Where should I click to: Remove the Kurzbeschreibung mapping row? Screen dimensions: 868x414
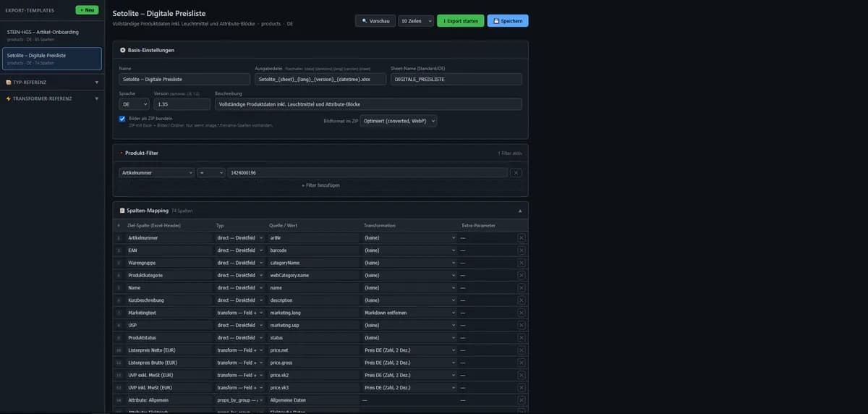522,300
